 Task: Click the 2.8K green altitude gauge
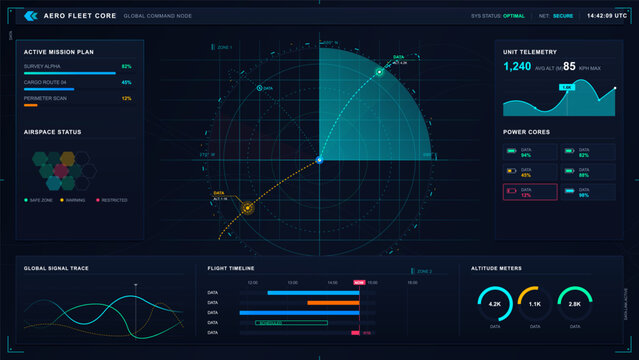[x=575, y=304]
